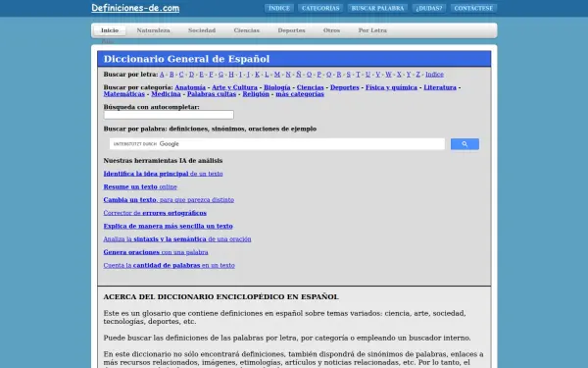Go to BUSCAR PALABRA in the header
The height and width of the screenshot is (368, 588).
[377, 8]
